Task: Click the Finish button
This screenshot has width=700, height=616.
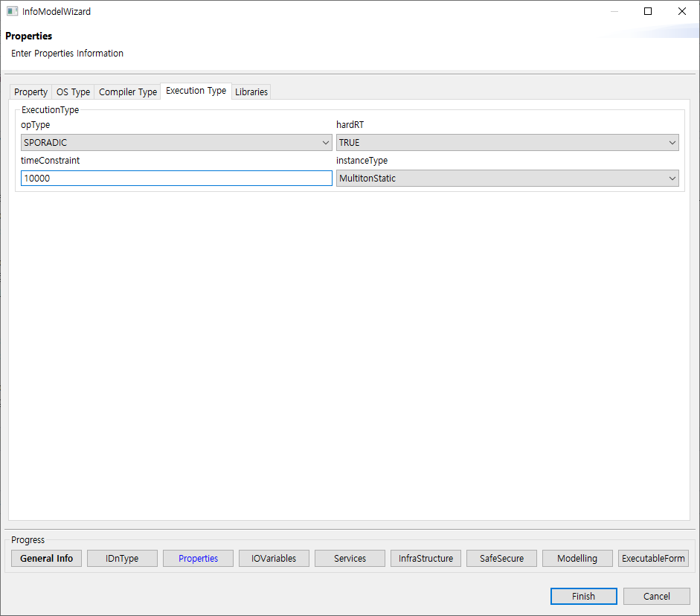Action: 583,596
